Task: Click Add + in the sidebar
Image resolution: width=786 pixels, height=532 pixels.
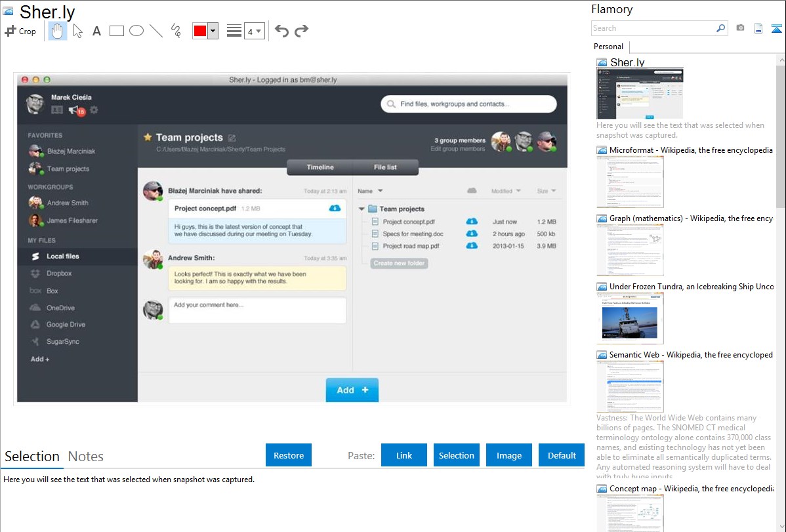Action: tap(39, 359)
